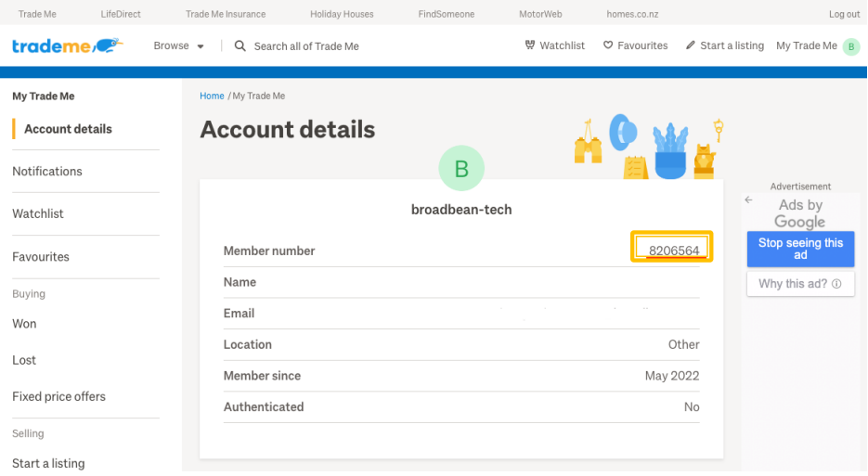Click the Home breadcrumb link

(x=212, y=96)
